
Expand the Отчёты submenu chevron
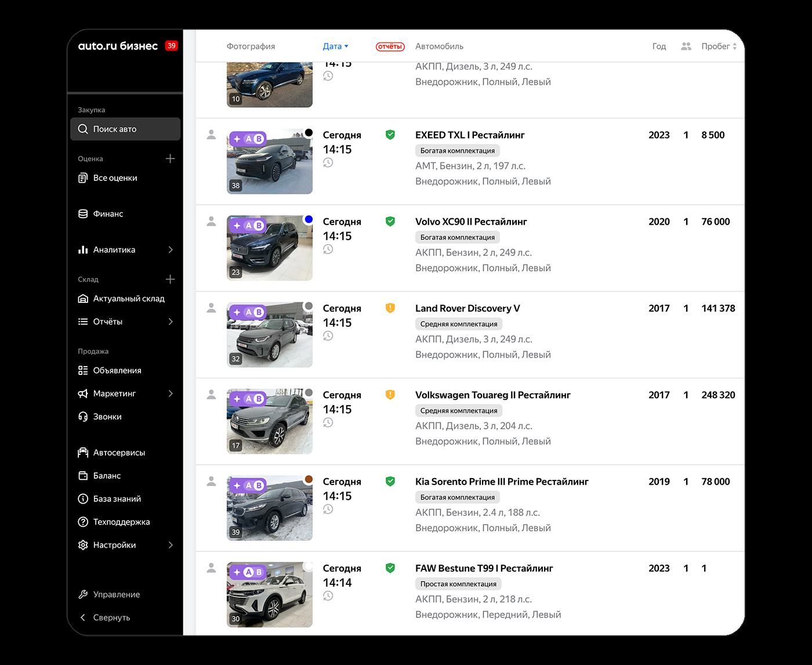(x=171, y=322)
